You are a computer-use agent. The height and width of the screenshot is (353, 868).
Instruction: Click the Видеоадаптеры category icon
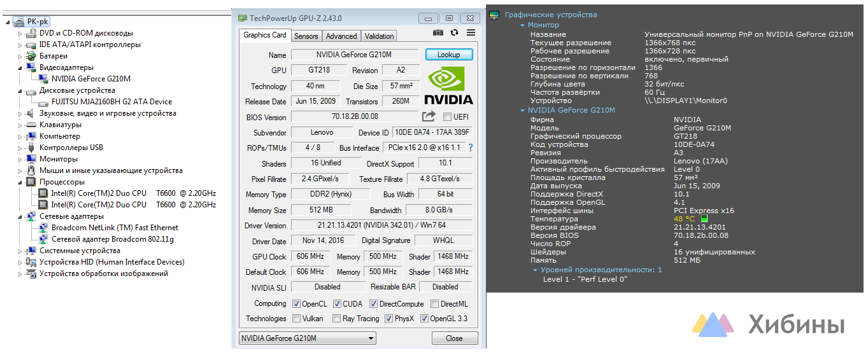click(x=31, y=67)
